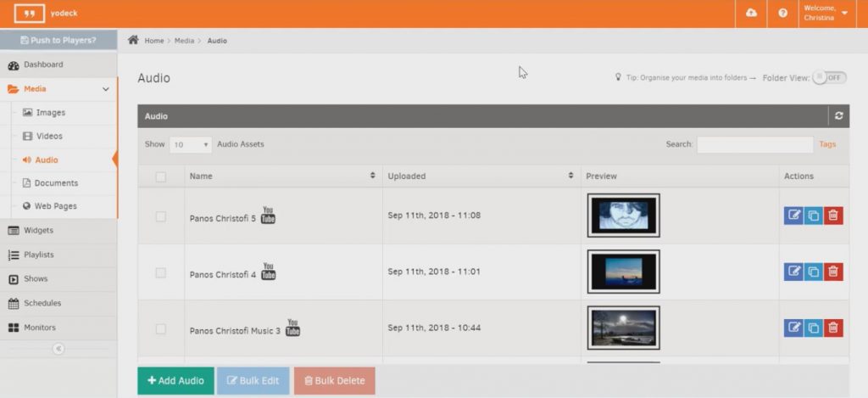Go to Shows section
868x398 pixels.
point(58,279)
